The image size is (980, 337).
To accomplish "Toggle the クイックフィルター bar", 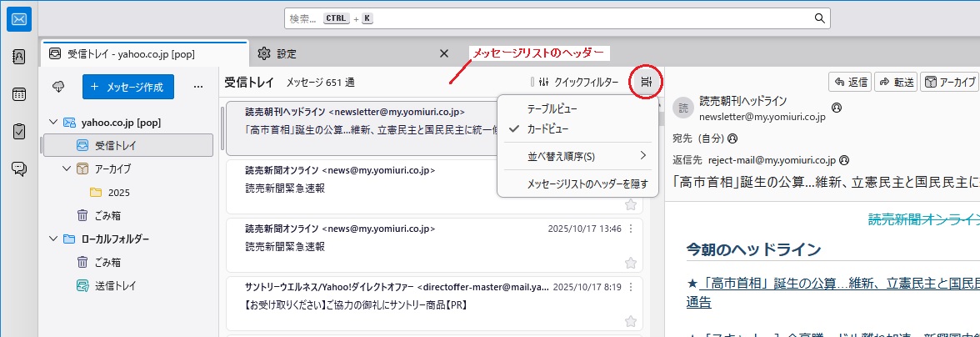I will pyautogui.click(x=576, y=82).
